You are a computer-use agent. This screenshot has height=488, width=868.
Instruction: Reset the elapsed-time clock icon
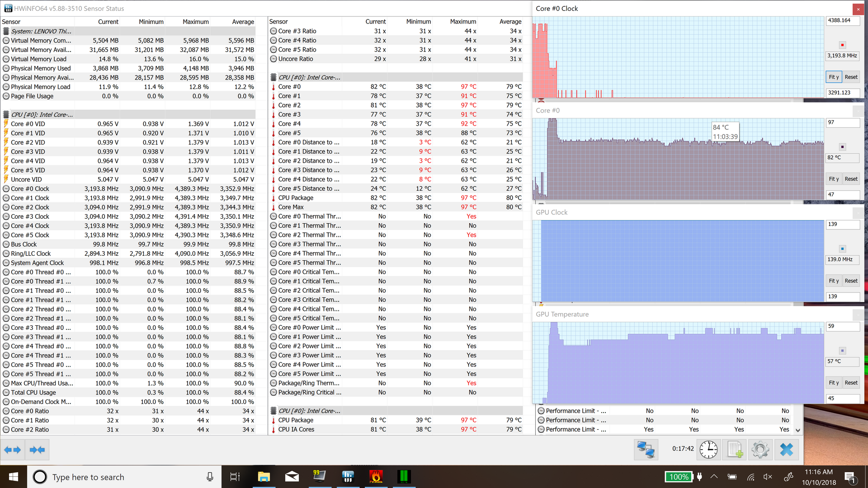(x=708, y=450)
